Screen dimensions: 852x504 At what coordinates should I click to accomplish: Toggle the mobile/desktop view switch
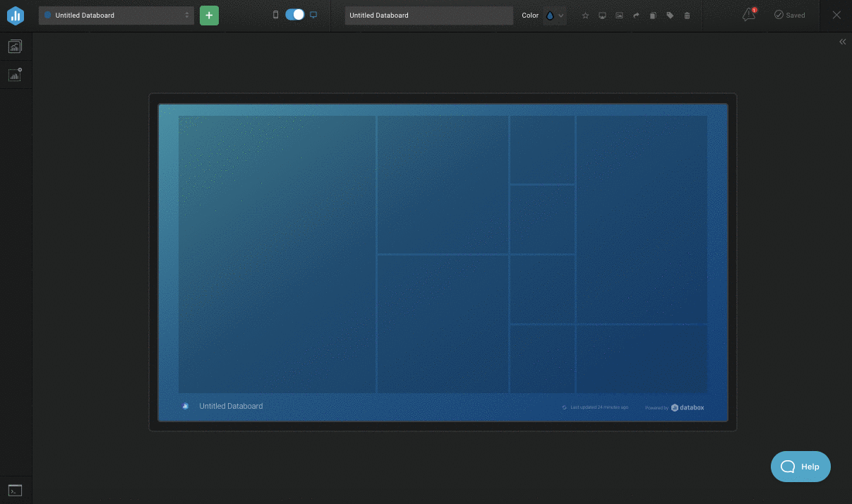coord(295,15)
